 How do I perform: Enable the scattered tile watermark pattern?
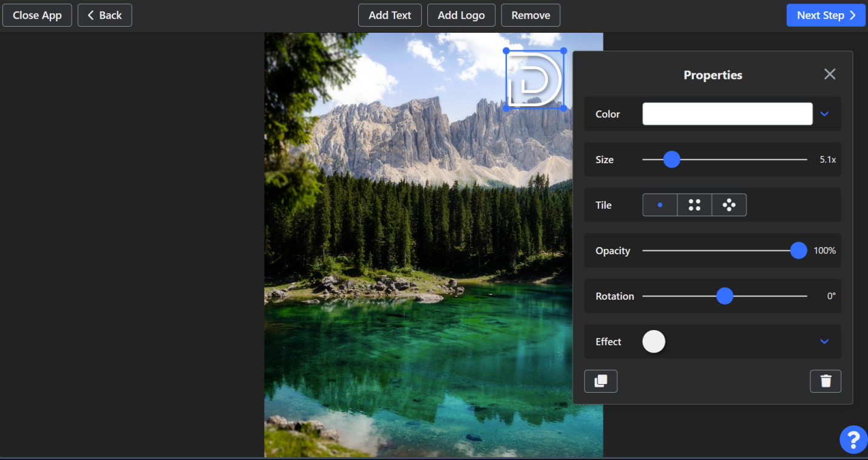729,205
